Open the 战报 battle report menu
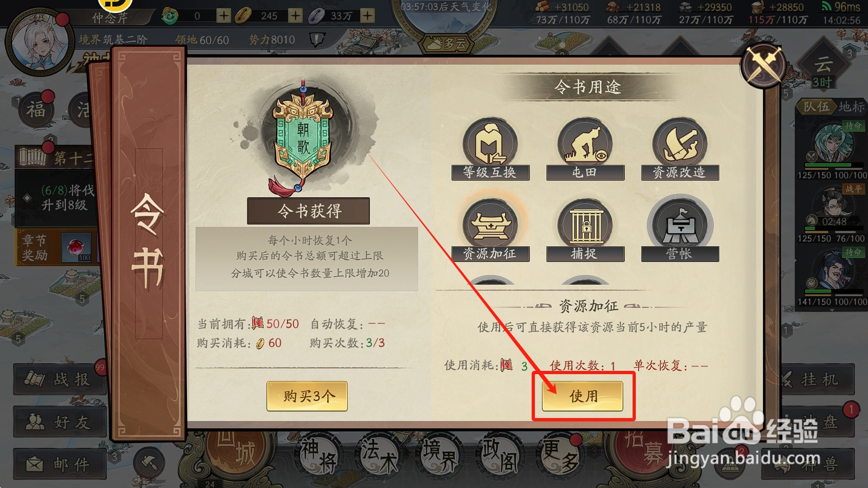The height and width of the screenshot is (488, 868). [x=60, y=379]
